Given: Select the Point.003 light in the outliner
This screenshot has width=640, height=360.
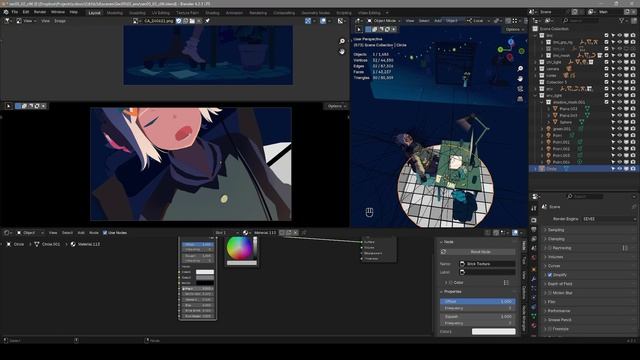Looking at the screenshot, I should click(x=561, y=156).
